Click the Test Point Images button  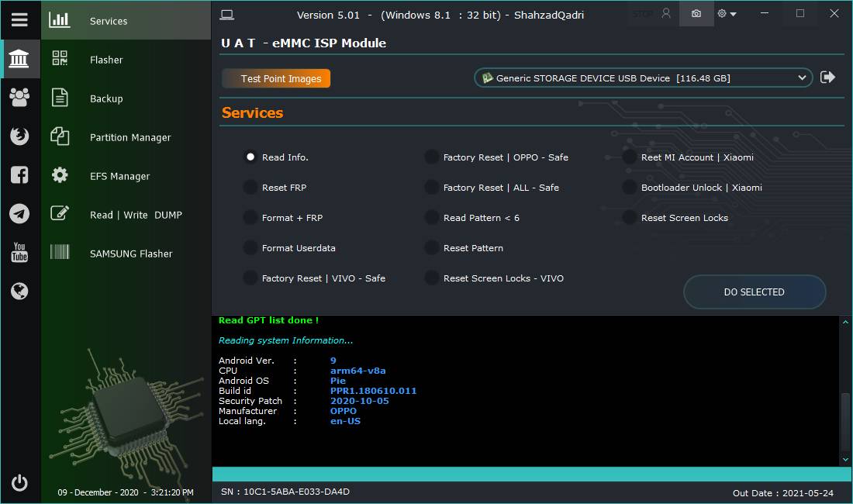tap(277, 78)
